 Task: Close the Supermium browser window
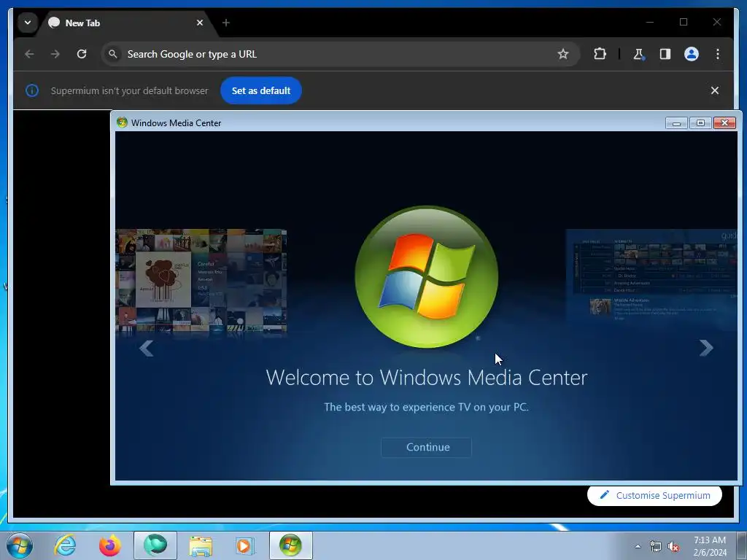[x=717, y=22]
